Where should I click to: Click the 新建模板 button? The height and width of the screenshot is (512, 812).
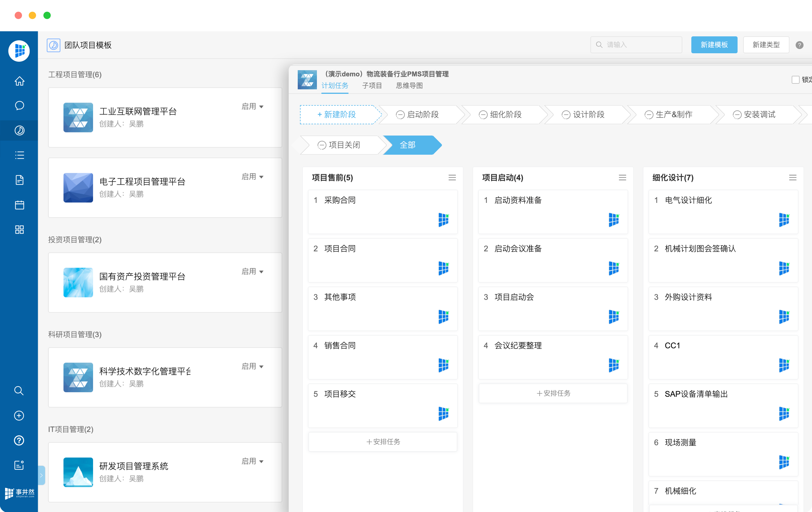(x=714, y=45)
